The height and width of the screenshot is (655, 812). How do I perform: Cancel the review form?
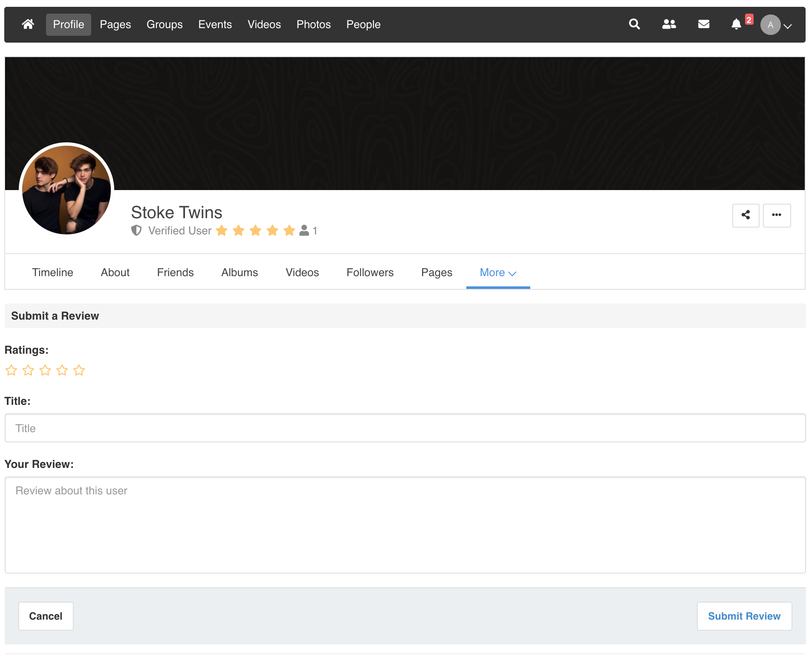point(46,616)
